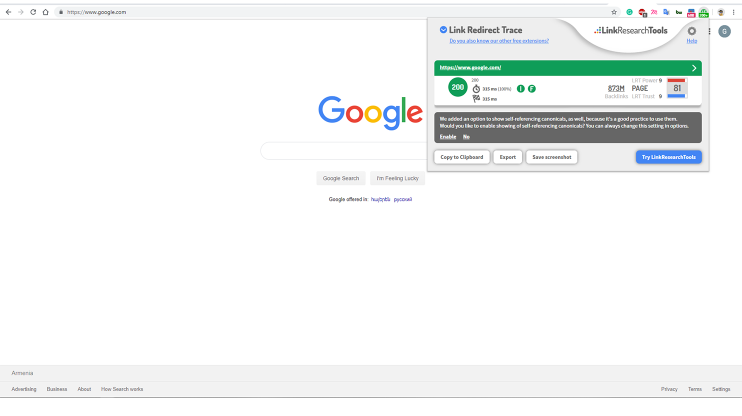Open the Google Translate extension icon

tap(666, 12)
